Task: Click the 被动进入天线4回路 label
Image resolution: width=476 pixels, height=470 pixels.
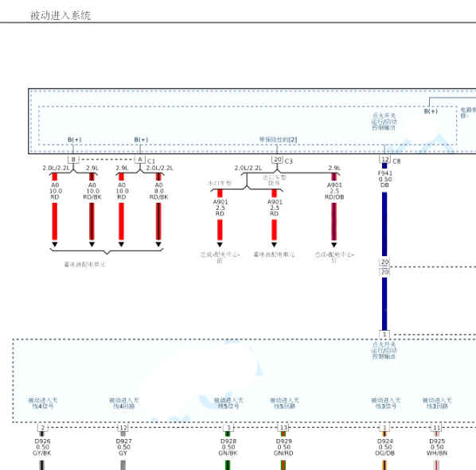Action: pyautogui.click(x=124, y=403)
